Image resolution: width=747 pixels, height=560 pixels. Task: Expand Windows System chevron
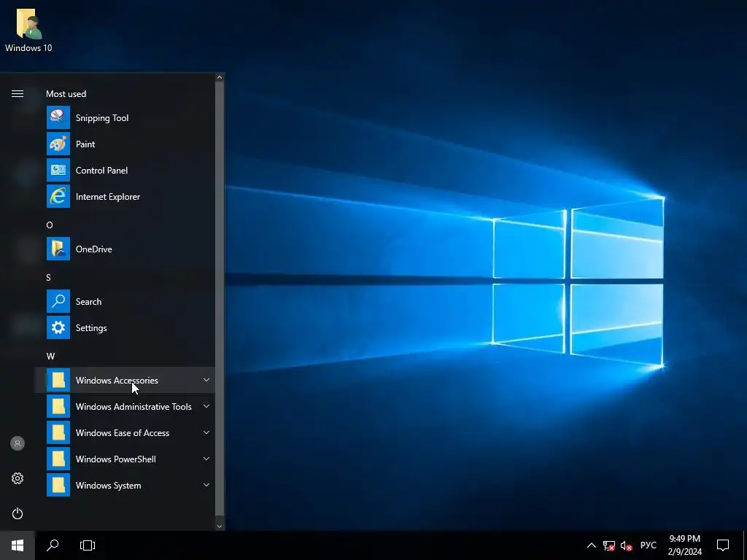[x=206, y=485]
